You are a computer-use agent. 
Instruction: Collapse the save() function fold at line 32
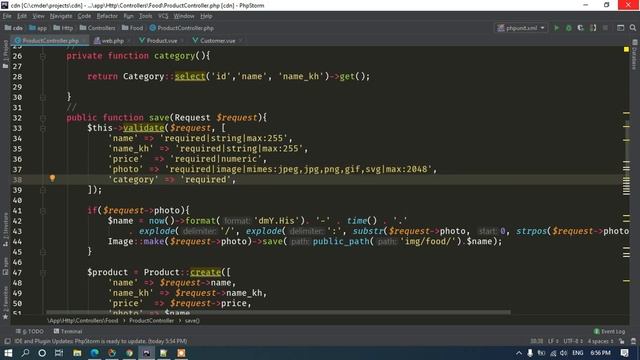[x=43, y=118]
